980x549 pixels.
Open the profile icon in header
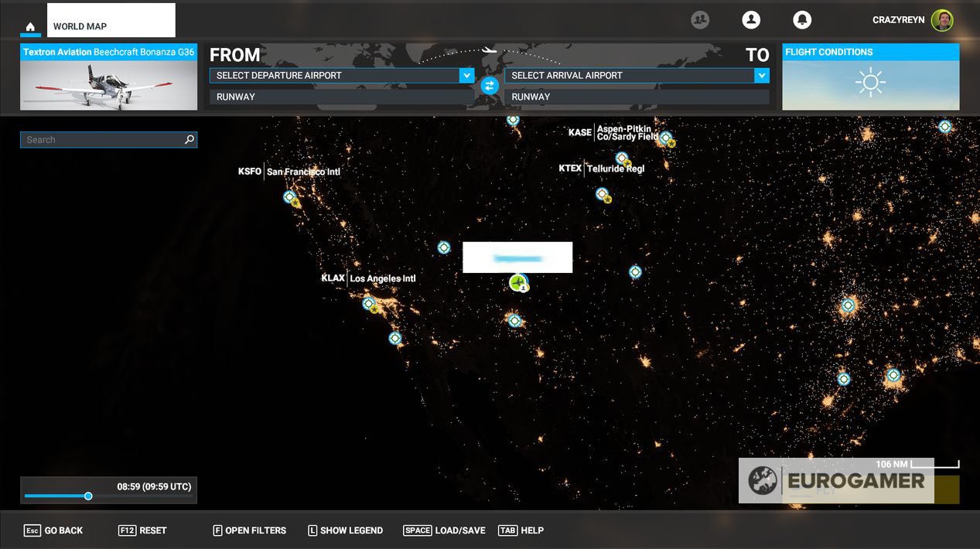pos(750,20)
